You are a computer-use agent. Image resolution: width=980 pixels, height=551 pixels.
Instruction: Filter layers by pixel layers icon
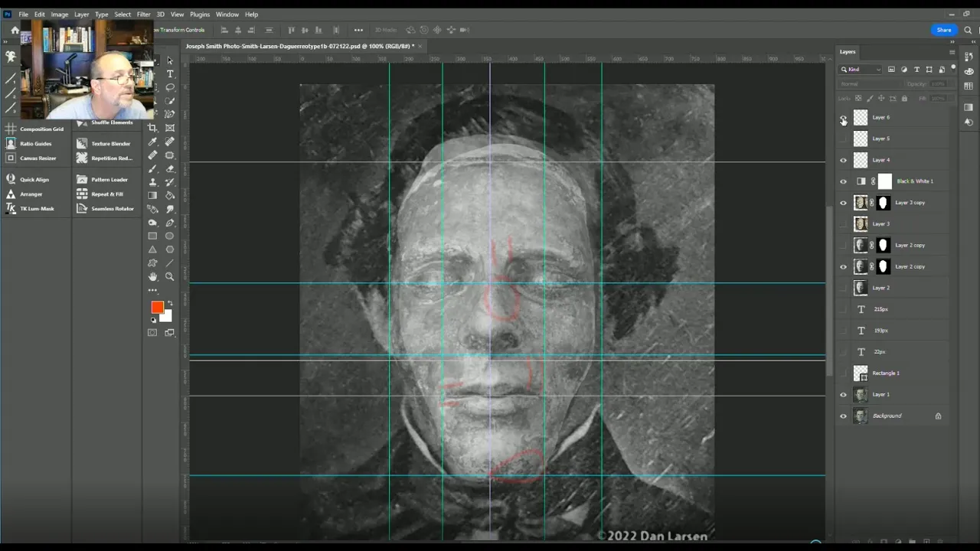pyautogui.click(x=891, y=69)
